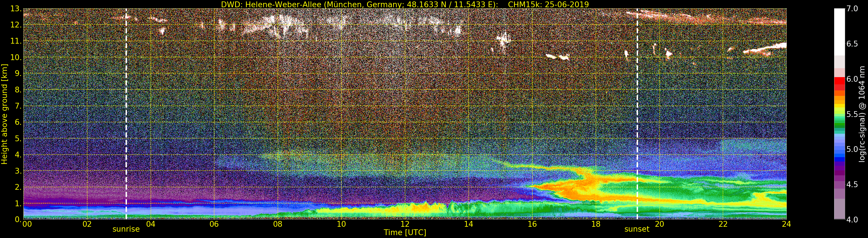Click the 'sunrise' label below the axis

pyautogui.click(x=126, y=229)
